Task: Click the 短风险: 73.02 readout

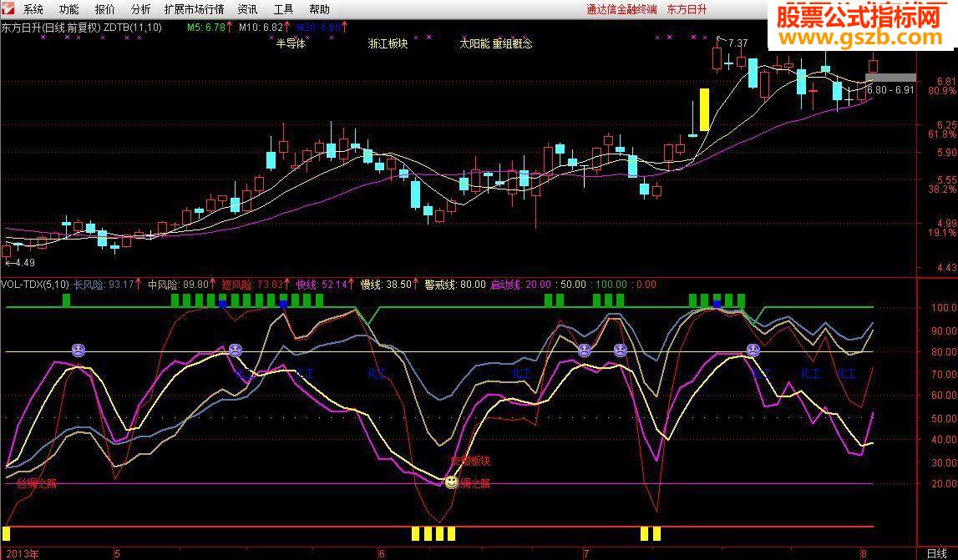Action: tap(252, 284)
